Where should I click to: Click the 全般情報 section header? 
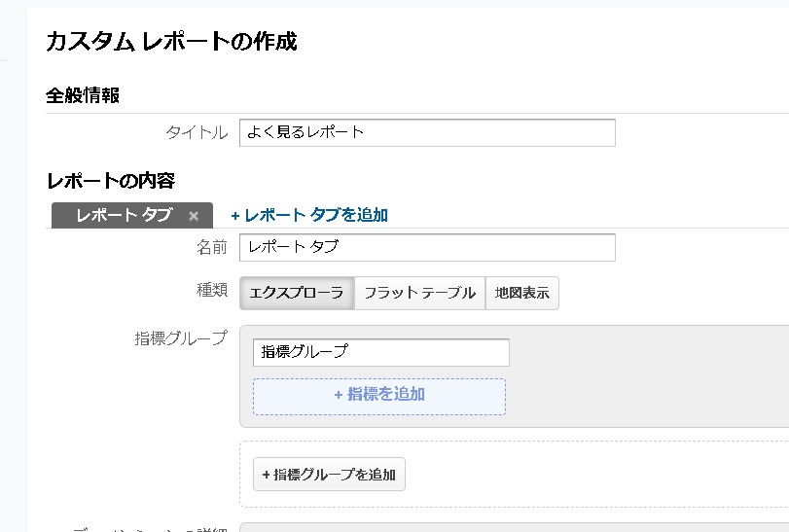[x=83, y=95]
